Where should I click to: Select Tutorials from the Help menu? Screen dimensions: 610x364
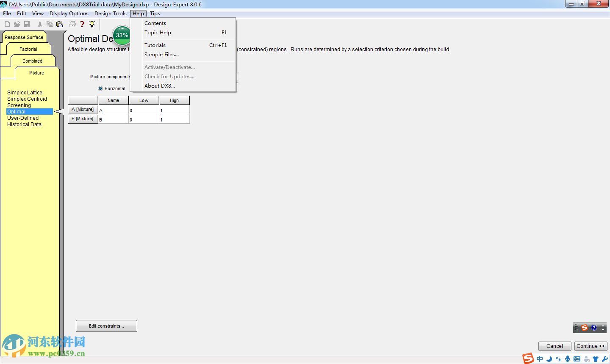[155, 45]
